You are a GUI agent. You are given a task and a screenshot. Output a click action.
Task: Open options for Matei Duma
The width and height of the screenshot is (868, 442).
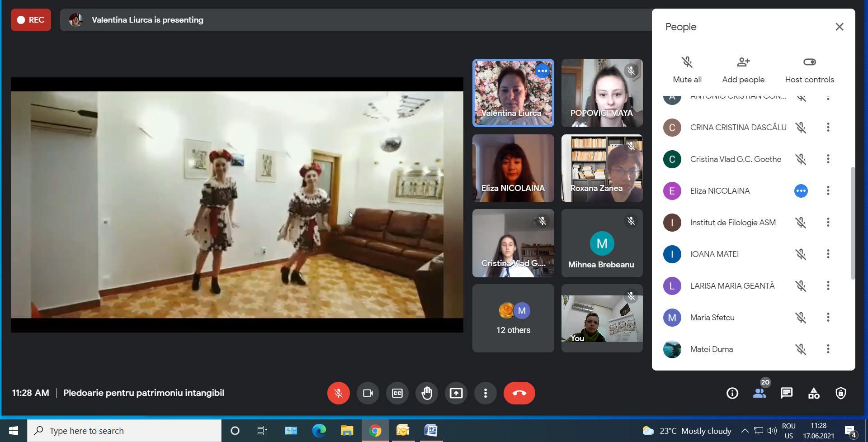828,349
